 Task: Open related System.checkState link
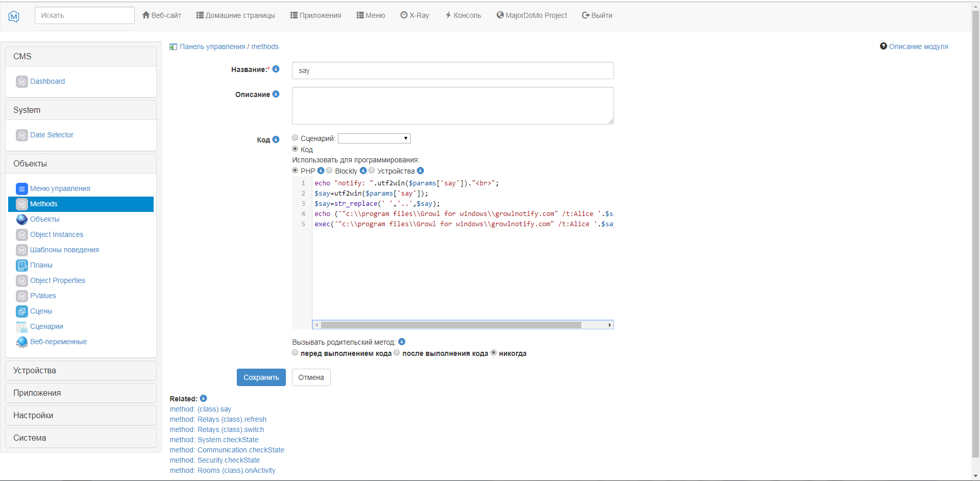[214, 440]
